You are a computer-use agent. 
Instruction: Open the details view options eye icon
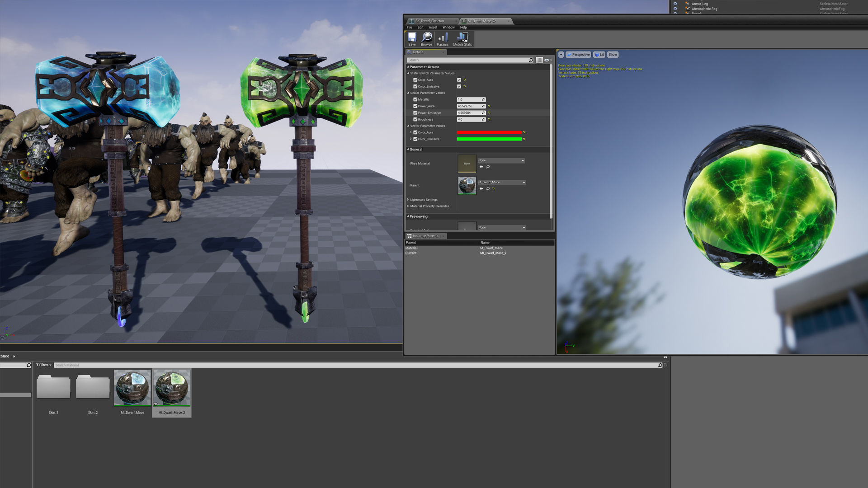[x=547, y=60]
